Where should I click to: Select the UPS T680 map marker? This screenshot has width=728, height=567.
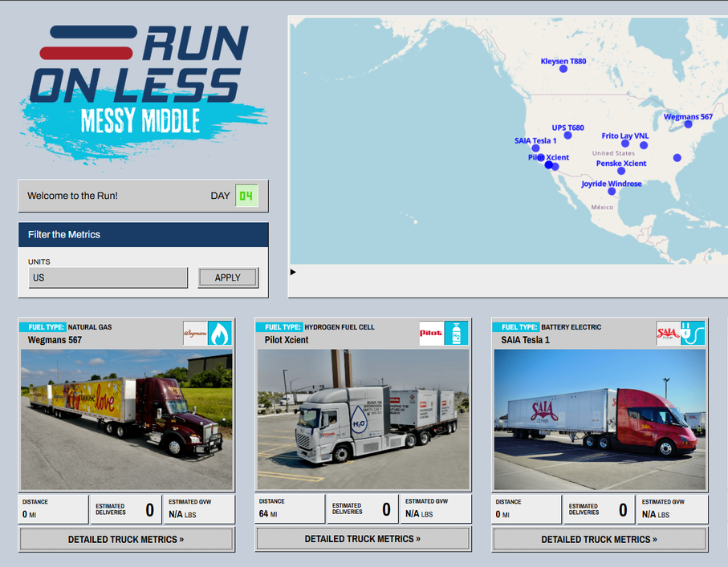(567, 136)
